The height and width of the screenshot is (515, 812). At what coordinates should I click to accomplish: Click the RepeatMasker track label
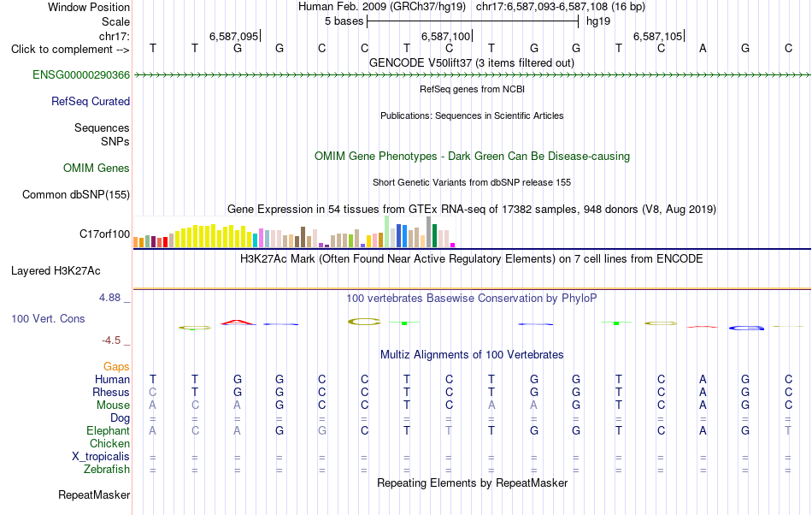(x=94, y=495)
